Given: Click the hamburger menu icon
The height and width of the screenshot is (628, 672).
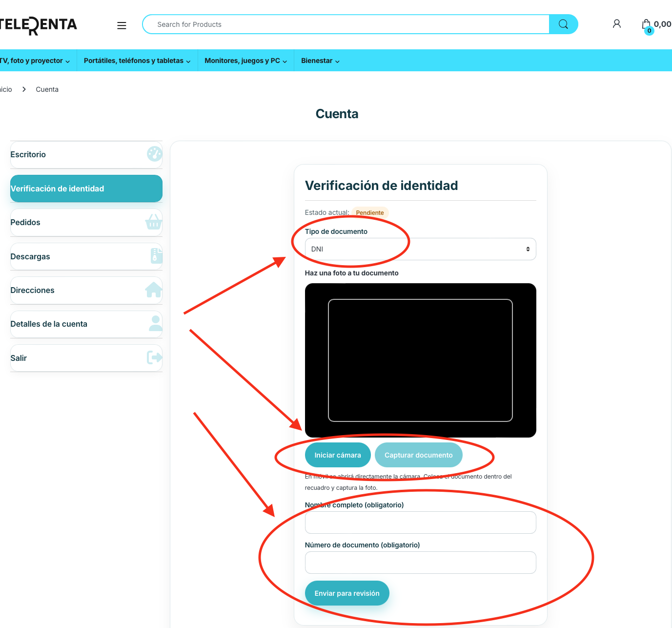Looking at the screenshot, I should (122, 25).
